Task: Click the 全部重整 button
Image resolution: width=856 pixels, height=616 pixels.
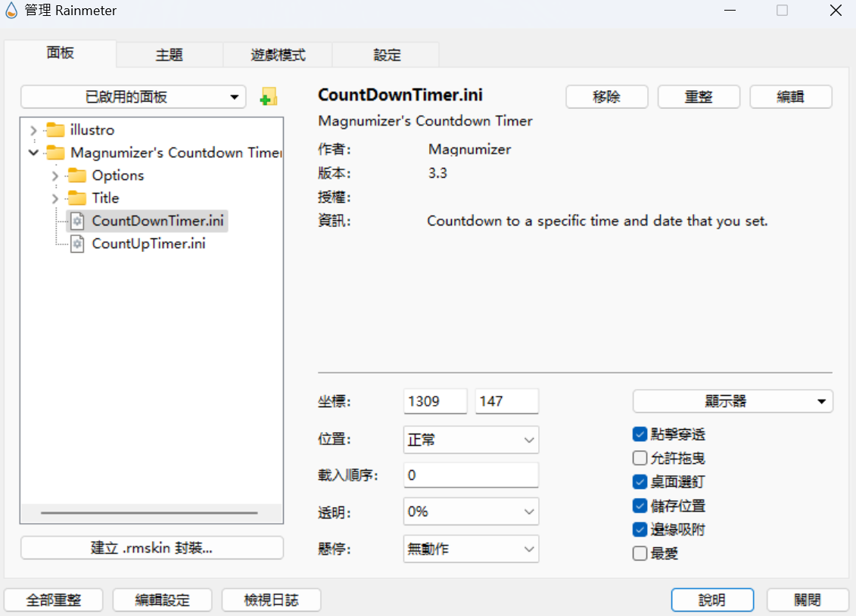Action: [54, 600]
